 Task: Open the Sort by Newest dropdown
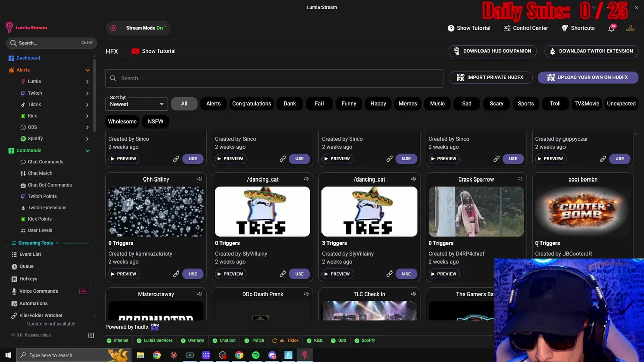pyautogui.click(x=136, y=104)
